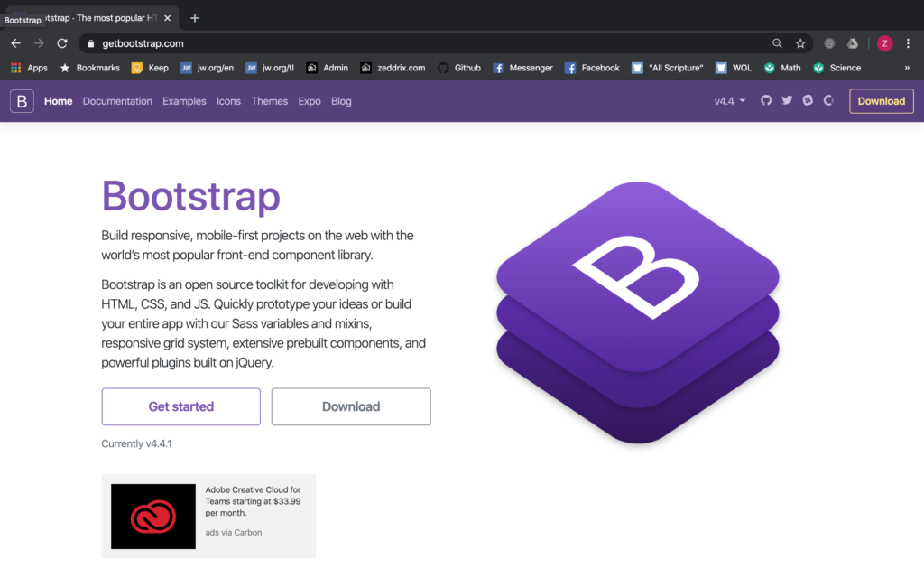The height and width of the screenshot is (578, 924).
Task: Go back with the browser back arrow
Action: coord(16,43)
